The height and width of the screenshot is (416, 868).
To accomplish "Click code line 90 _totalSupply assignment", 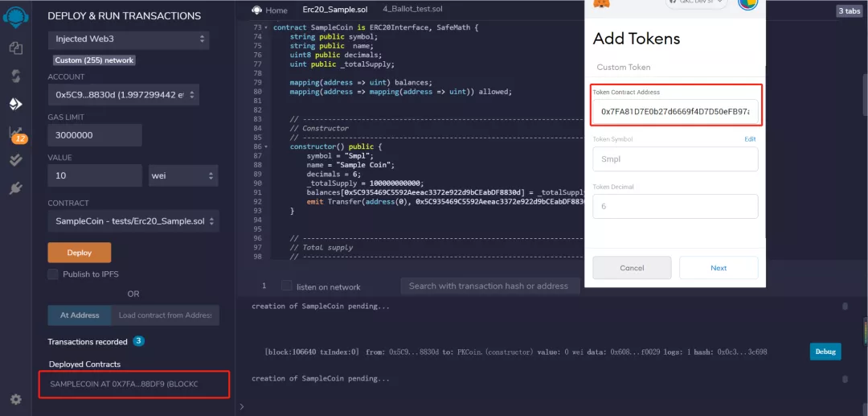I will (x=366, y=183).
